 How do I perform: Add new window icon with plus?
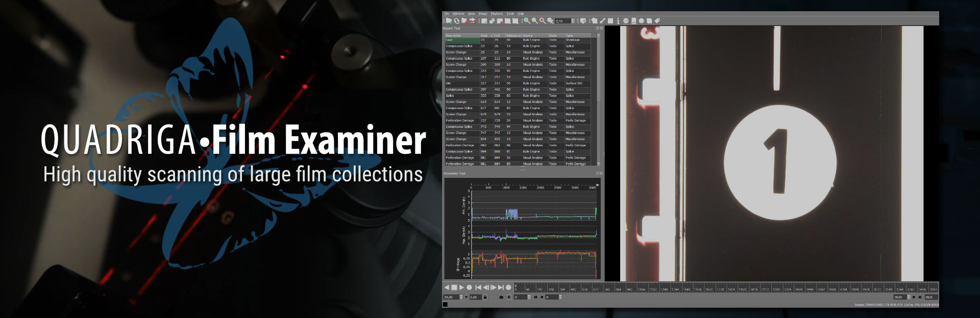484,21
